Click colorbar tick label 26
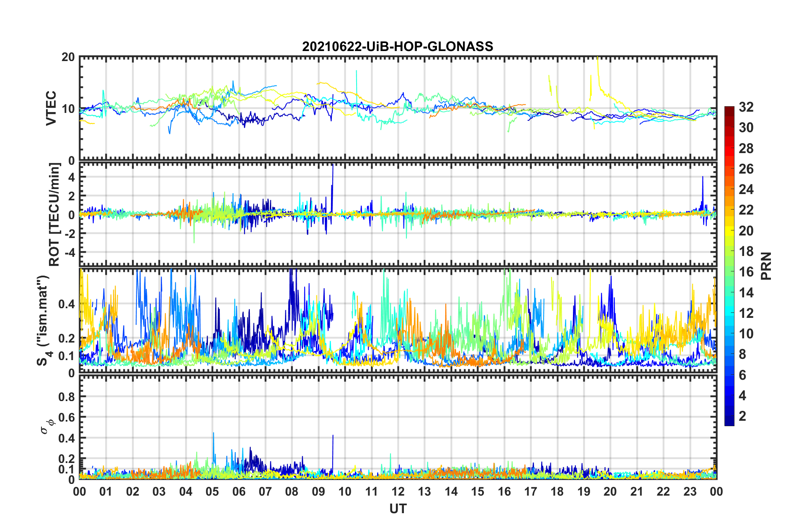Image resolution: width=796 pixels, height=532 pixels. 746,169
